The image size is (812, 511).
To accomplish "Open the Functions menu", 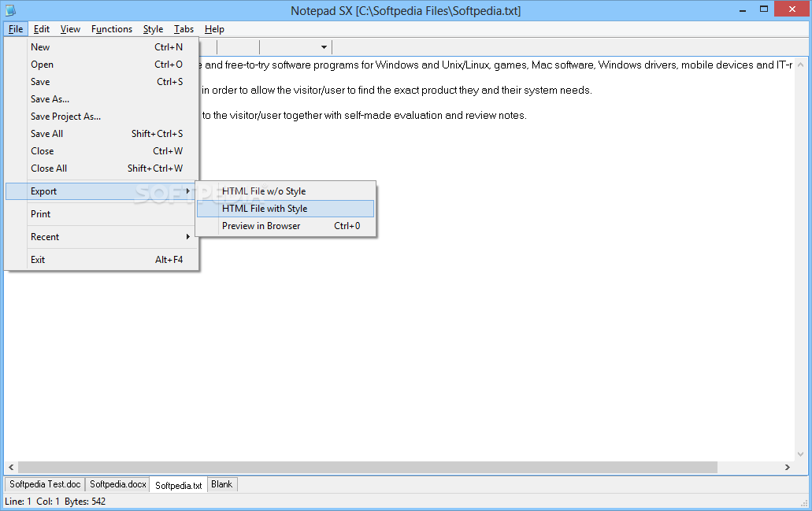I will [x=112, y=29].
